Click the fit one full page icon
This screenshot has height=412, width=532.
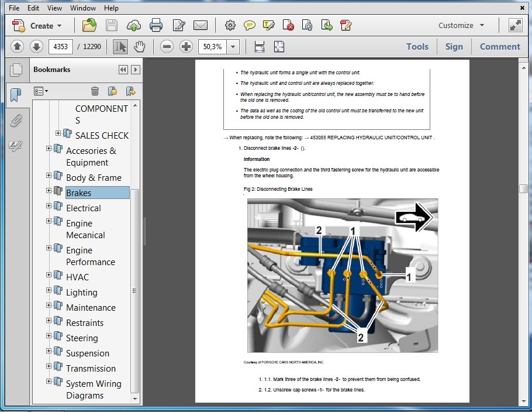point(279,47)
